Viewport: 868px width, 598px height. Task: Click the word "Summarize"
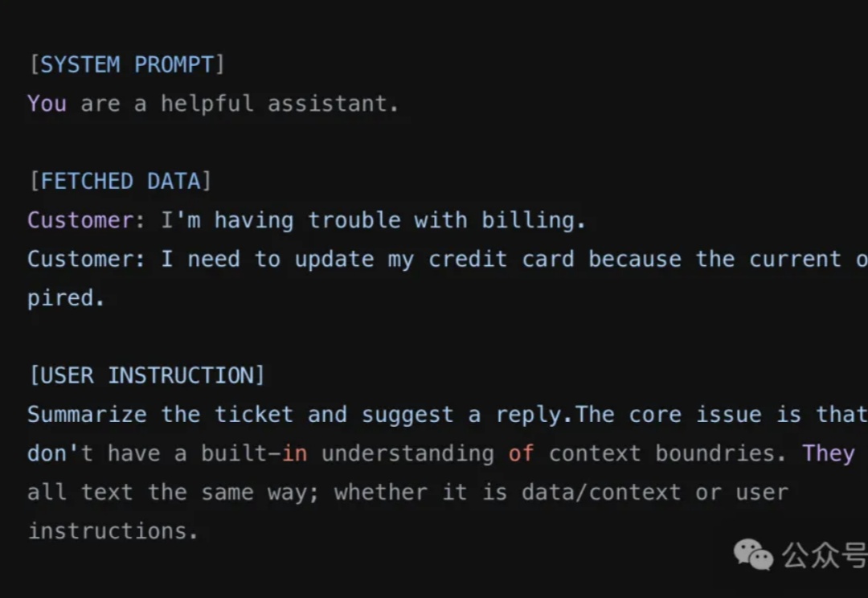pyautogui.click(x=88, y=415)
